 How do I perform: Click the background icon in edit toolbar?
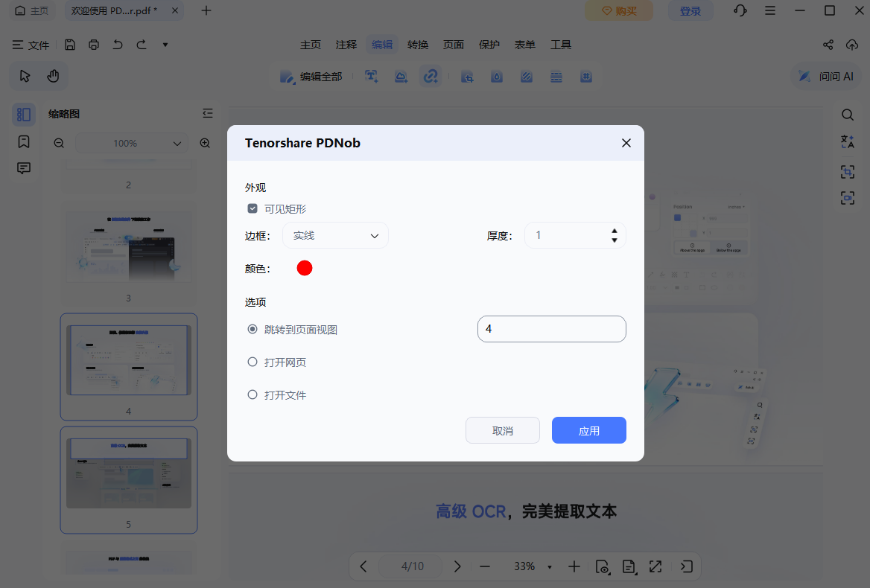coord(527,77)
